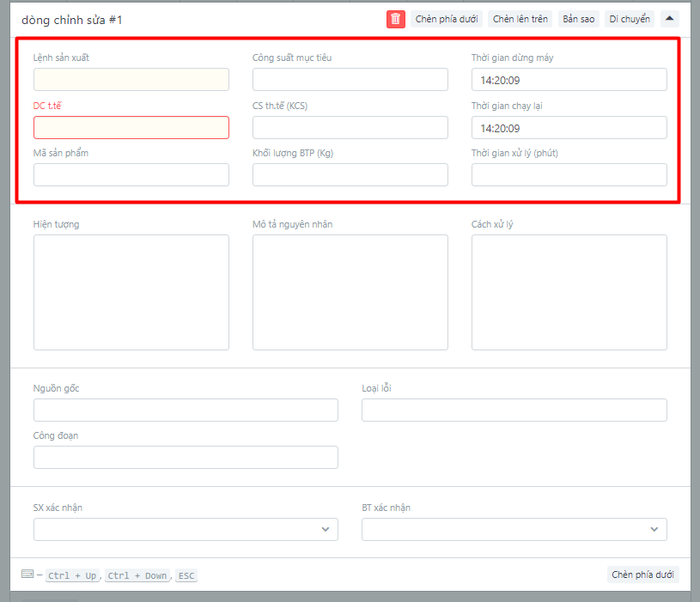Click the 'Di chuyển' button

[x=630, y=19]
